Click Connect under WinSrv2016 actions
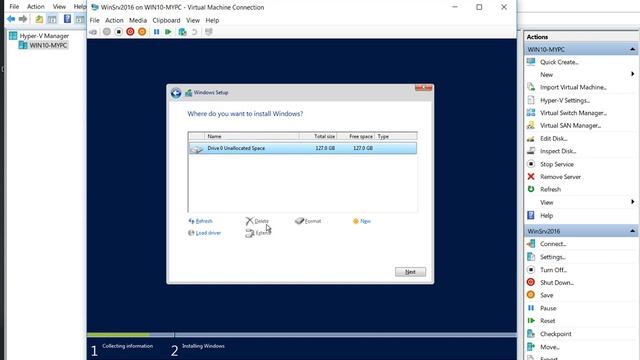The image size is (640, 360). pyautogui.click(x=553, y=244)
